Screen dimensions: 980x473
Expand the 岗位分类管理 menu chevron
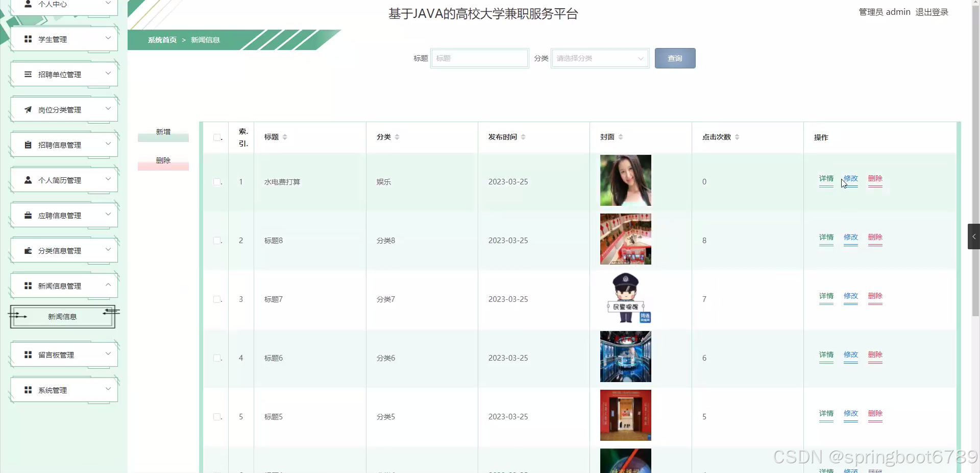(x=108, y=109)
